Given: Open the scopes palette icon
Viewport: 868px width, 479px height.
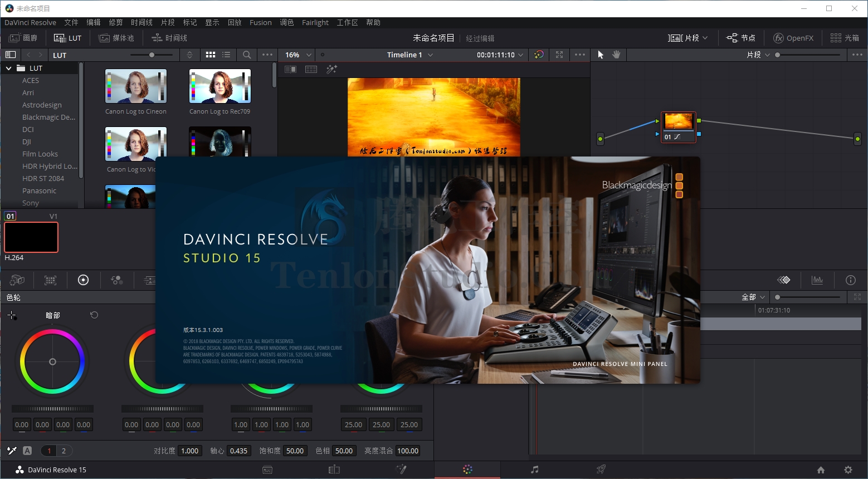Looking at the screenshot, I should coord(817,280).
